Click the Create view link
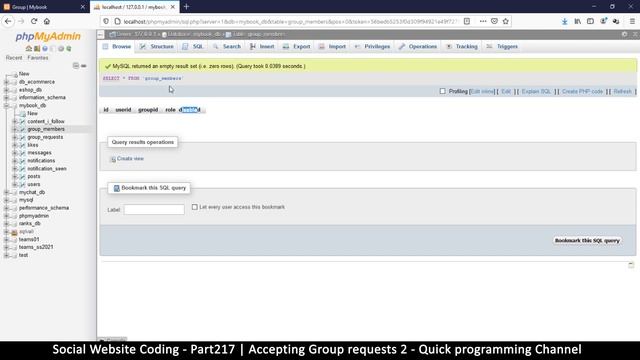 click(x=130, y=159)
